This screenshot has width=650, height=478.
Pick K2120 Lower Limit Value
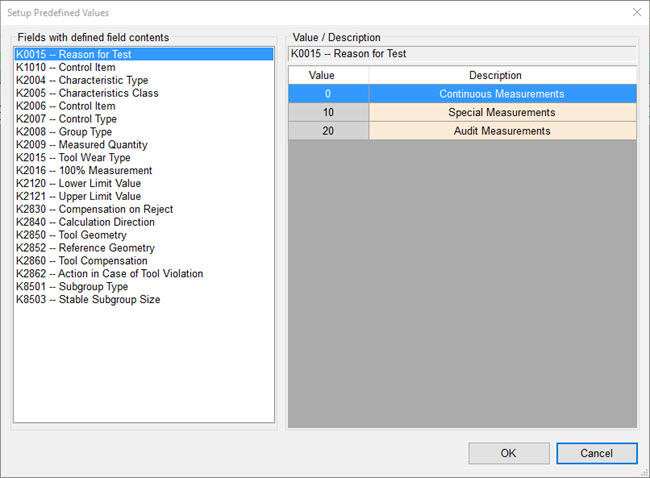point(78,184)
